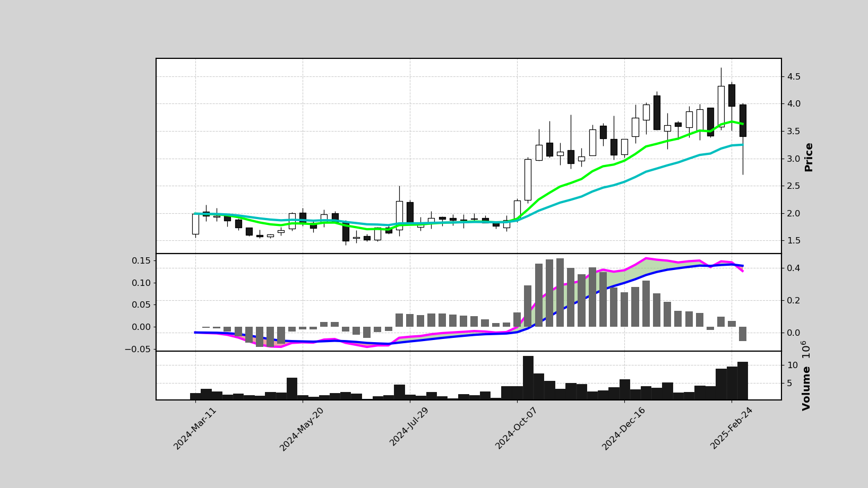Click the 0.10 MACD axis tick
Viewport: 868px width, 488px height.
pos(141,283)
